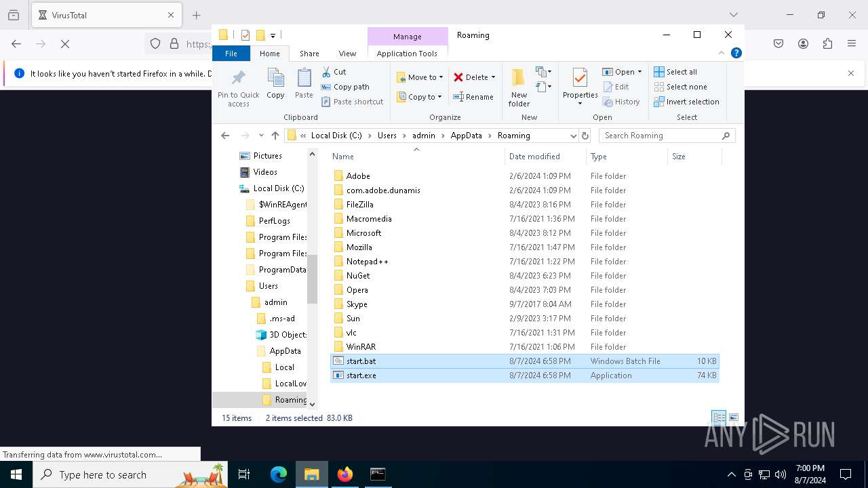Select start.bat file

click(524, 361)
